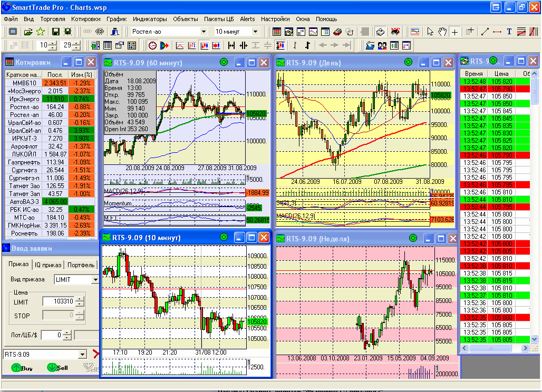Click the handshake deals window icon
Screen dimensions: 542x392
288,32
